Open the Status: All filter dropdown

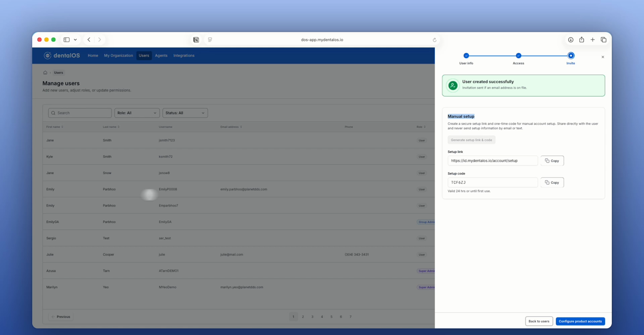coord(185,113)
